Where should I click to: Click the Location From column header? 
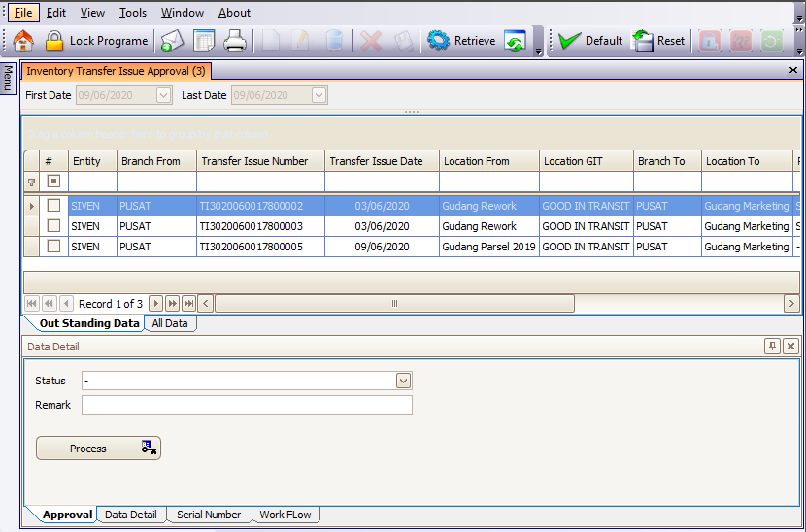[x=489, y=161]
